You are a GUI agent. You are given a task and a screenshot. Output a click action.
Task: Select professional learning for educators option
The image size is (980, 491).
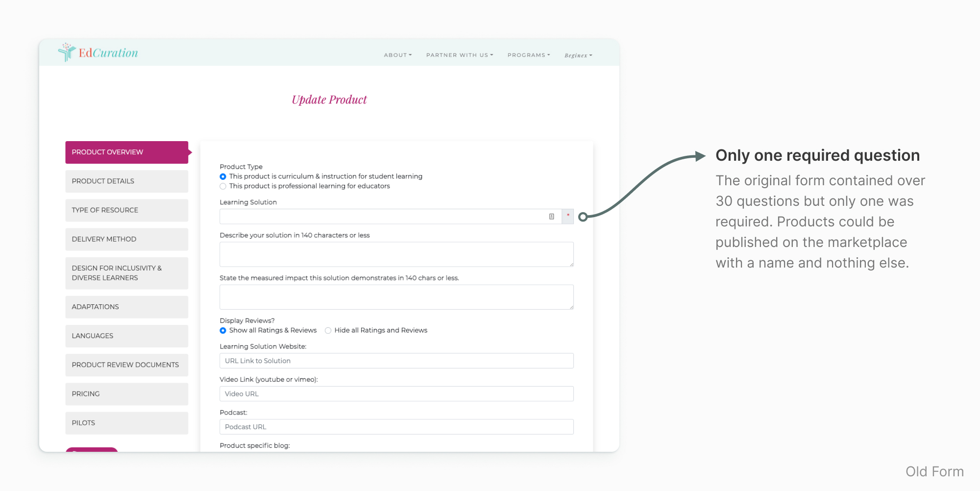pos(223,186)
